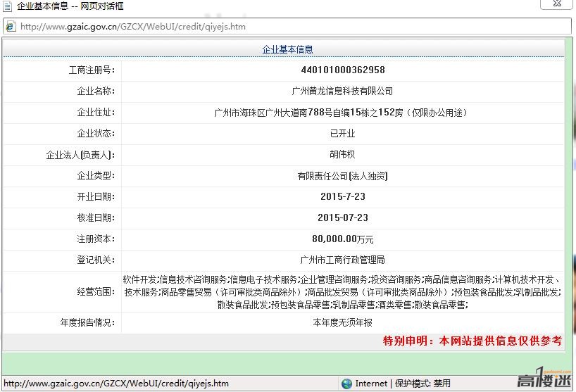
Task: Click the Internet Explorer page icon beside URL
Action: pyautogui.click(x=11, y=27)
